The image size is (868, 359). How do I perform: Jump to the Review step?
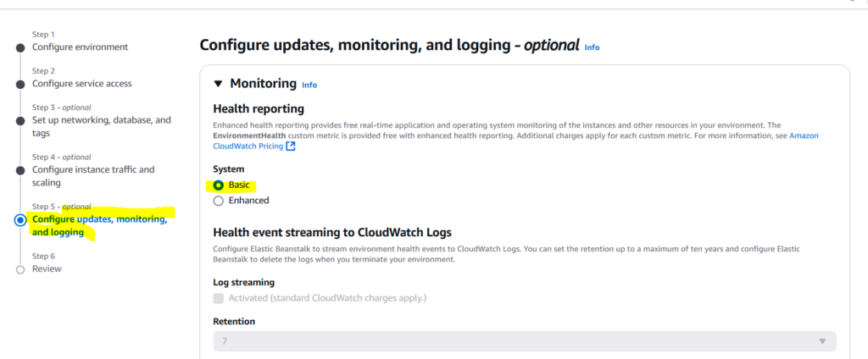tap(47, 269)
